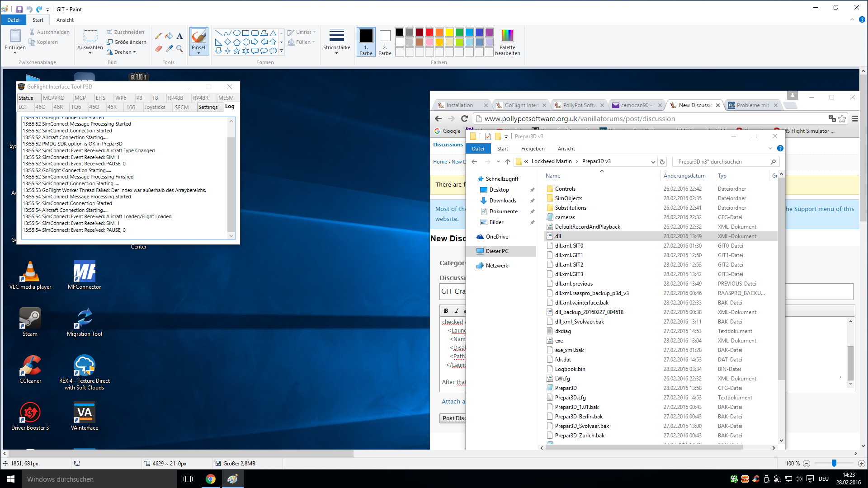Select the Magnifier zoom tool
Viewport: 868px width, 488px height.
tap(179, 48)
